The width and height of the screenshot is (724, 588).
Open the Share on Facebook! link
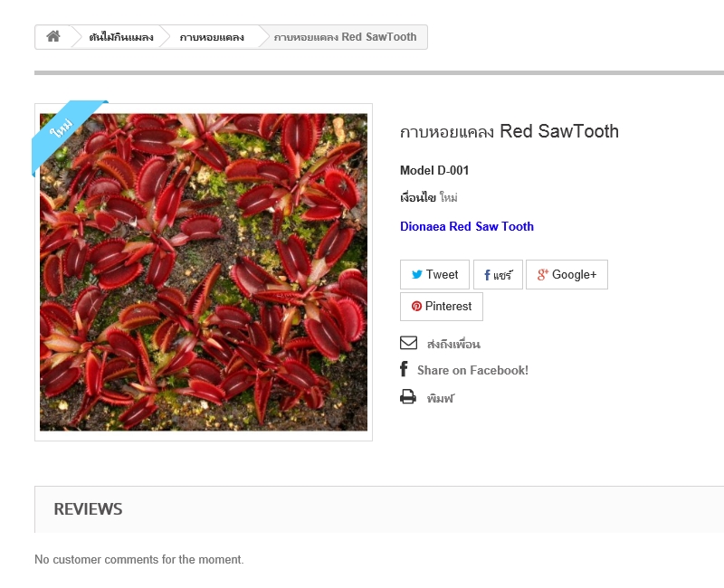tap(472, 370)
